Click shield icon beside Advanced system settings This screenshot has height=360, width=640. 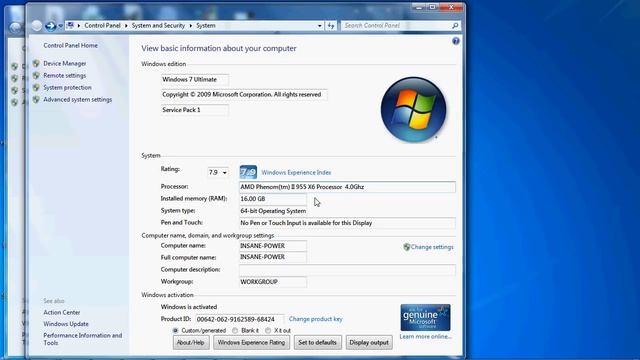click(36, 99)
